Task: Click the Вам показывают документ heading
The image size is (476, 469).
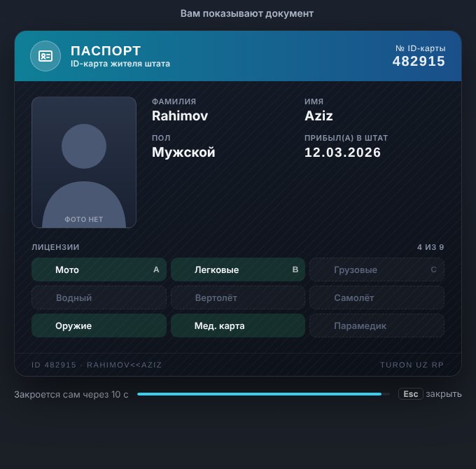Action: (247, 13)
